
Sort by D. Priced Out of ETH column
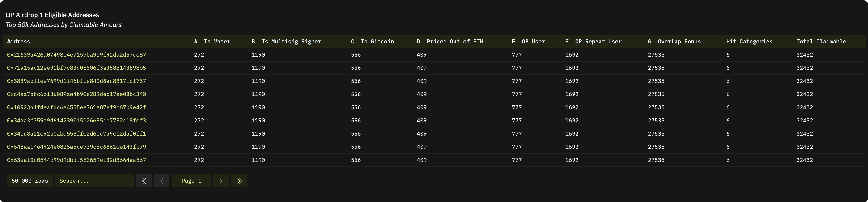450,41
